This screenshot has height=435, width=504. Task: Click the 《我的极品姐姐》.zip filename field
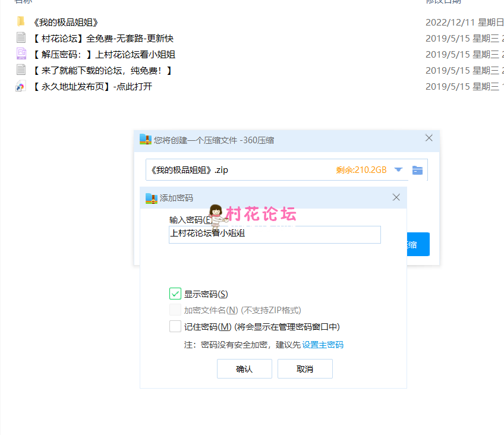click(x=238, y=170)
